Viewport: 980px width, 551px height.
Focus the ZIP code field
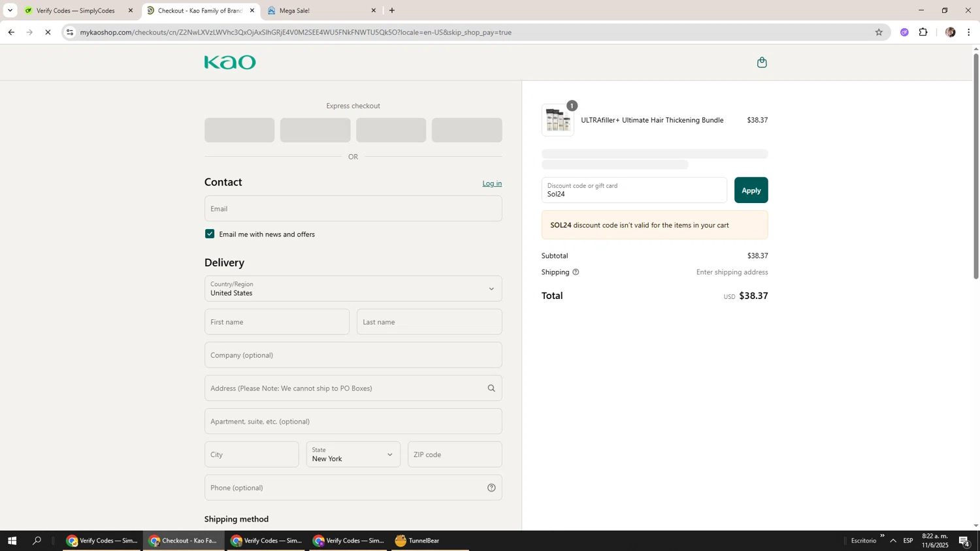pyautogui.click(x=455, y=454)
